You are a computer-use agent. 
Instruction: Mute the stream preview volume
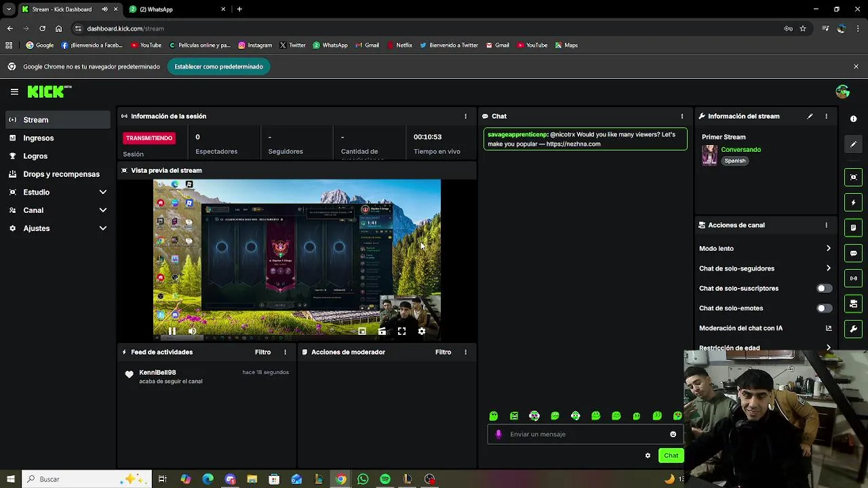click(x=192, y=331)
